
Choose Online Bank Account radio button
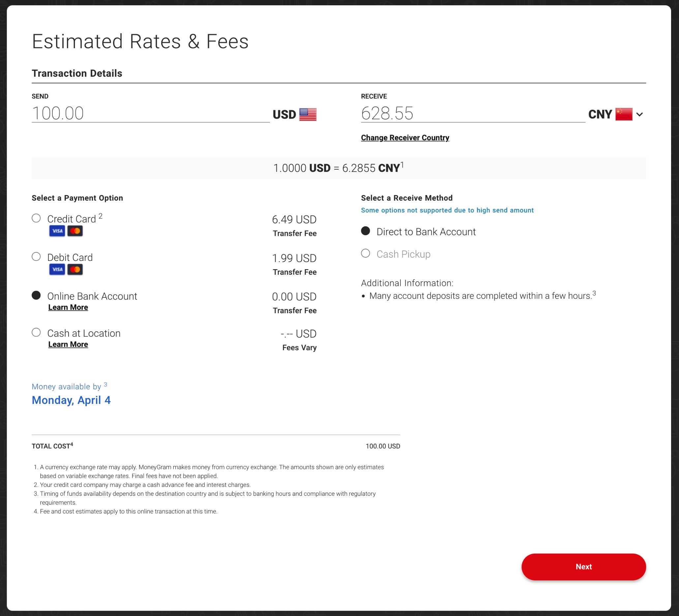[x=36, y=295]
